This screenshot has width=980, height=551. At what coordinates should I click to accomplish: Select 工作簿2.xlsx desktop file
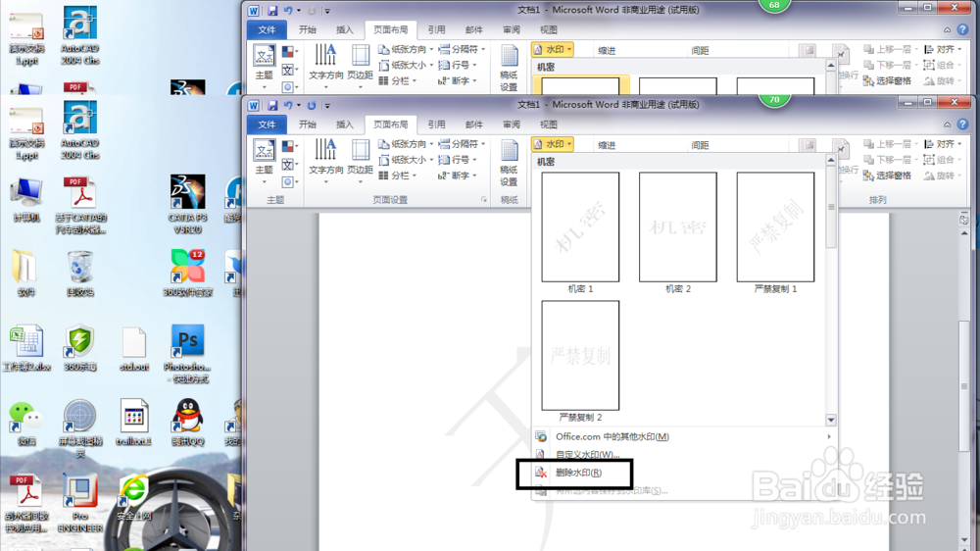tap(26, 348)
